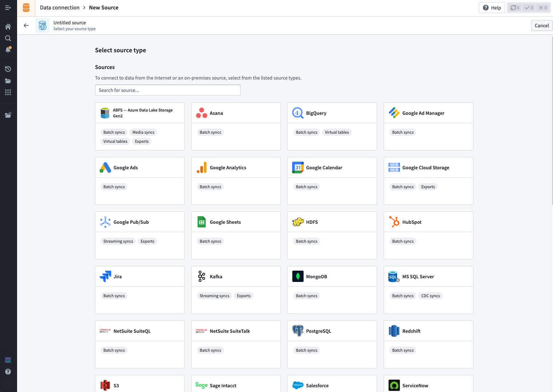Click the CDC syncs tag

431,296
